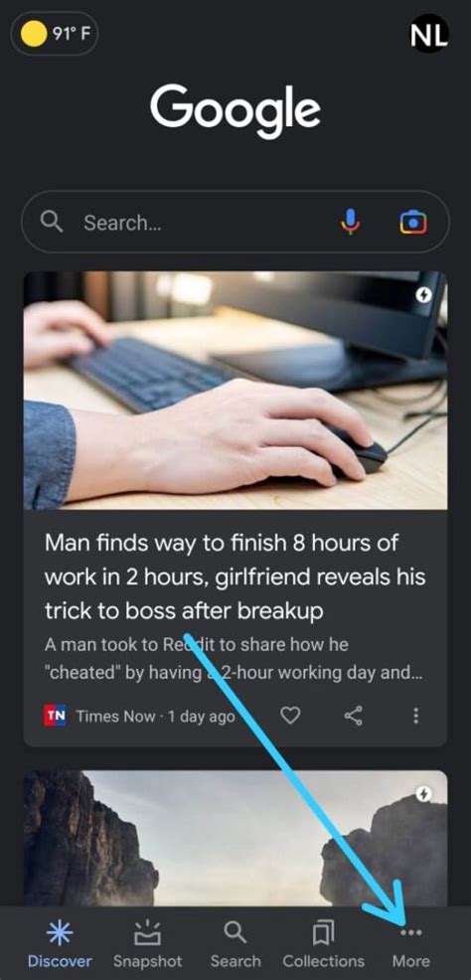
Task: Open the 91° F weather chip
Action: pyautogui.click(x=55, y=33)
